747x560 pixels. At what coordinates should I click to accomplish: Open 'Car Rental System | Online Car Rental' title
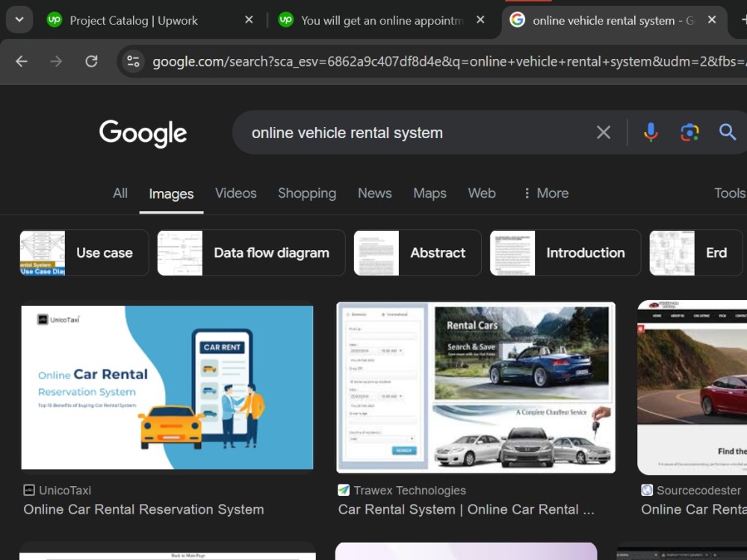coord(466,509)
